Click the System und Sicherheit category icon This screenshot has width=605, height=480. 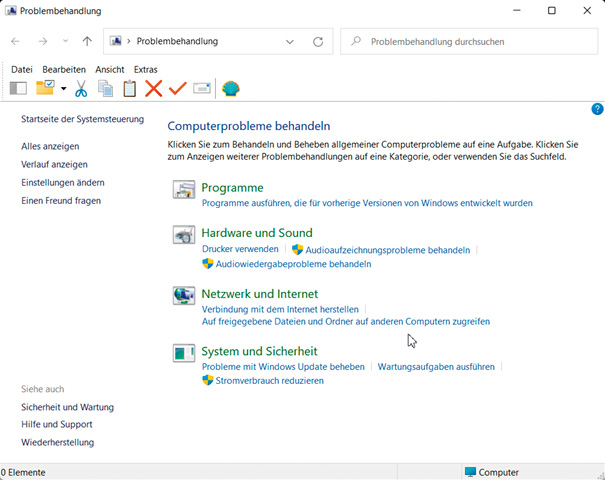[184, 353]
